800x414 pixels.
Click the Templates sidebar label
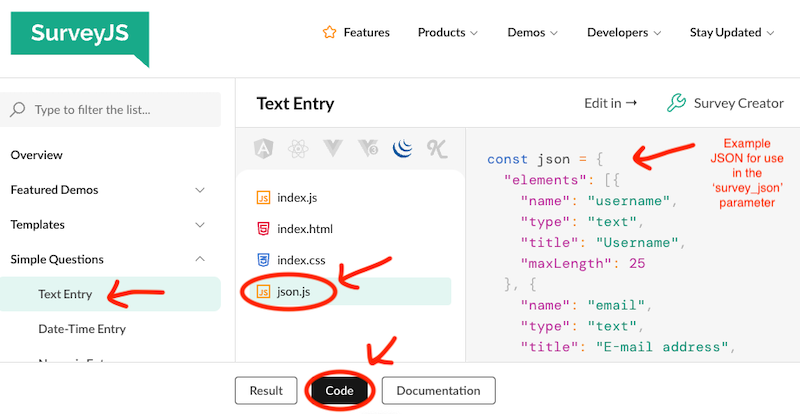pyautogui.click(x=38, y=225)
